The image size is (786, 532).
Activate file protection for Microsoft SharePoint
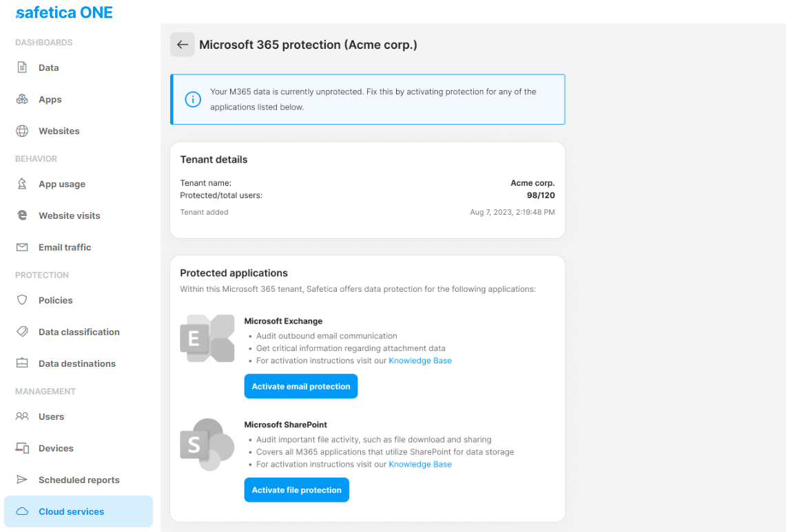coord(296,489)
